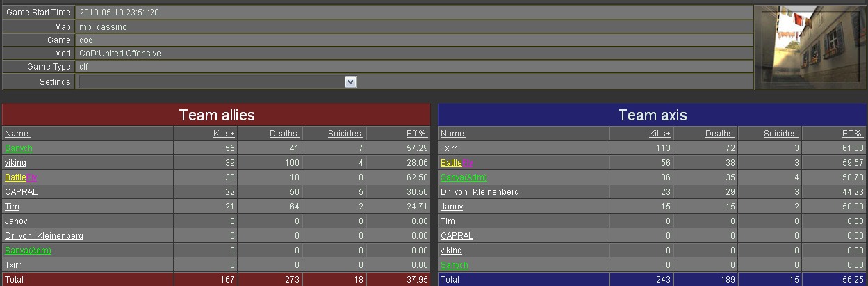
Task: Sort axis table by Name header
Action: (x=453, y=134)
